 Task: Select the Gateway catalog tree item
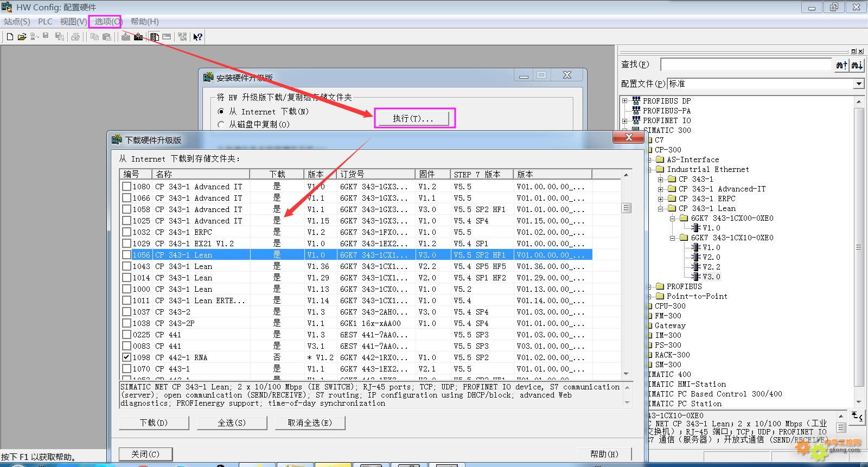coord(670,325)
